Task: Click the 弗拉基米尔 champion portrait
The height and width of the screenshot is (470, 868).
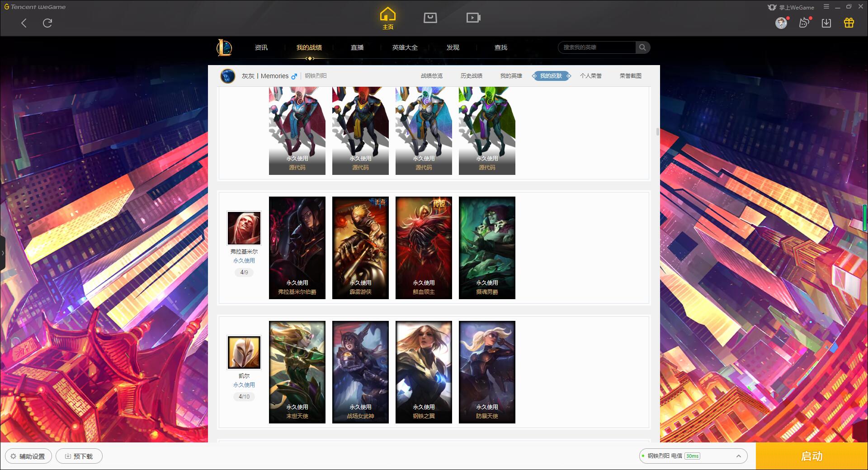Action: click(x=244, y=228)
